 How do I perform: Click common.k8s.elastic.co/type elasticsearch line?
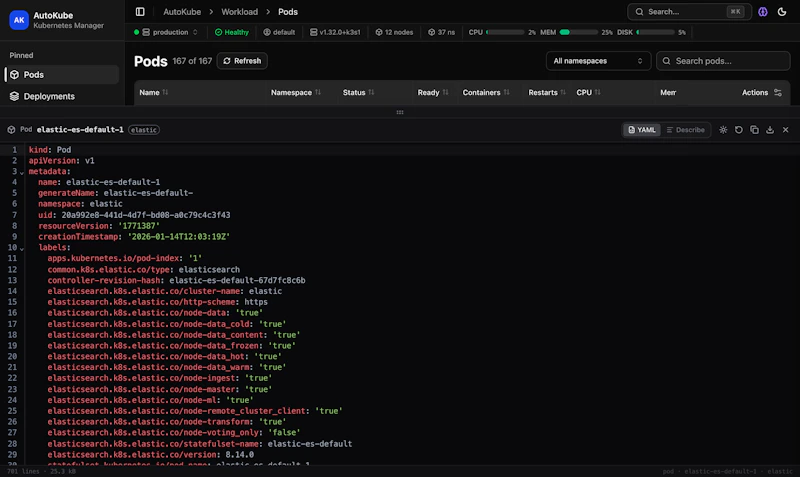(143, 269)
